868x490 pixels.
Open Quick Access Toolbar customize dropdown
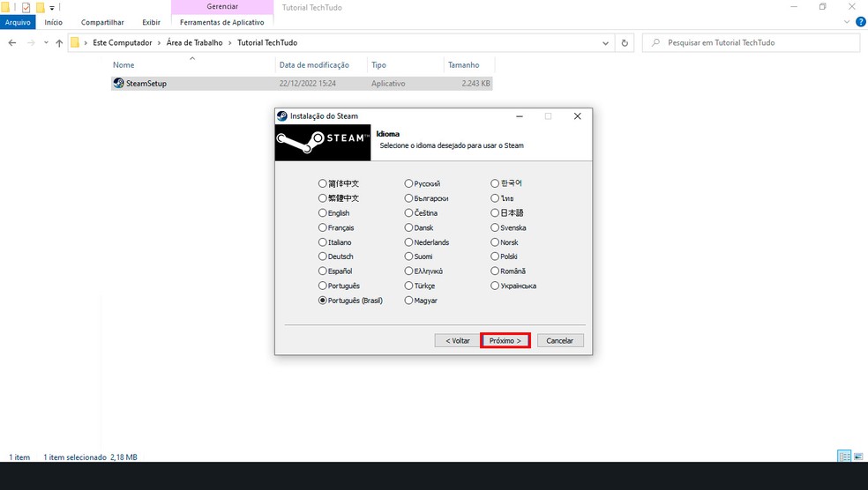[x=52, y=8]
